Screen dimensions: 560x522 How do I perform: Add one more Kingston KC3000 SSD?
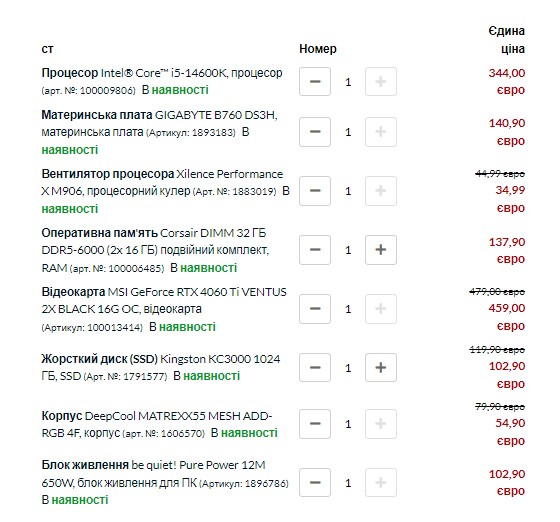pyautogui.click(x=380, y=367)
